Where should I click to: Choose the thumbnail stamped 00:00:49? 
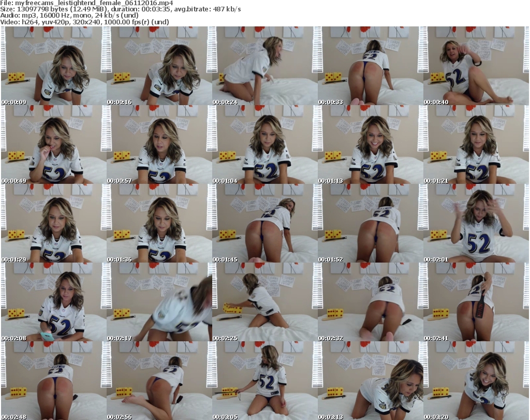coord(54,144)
